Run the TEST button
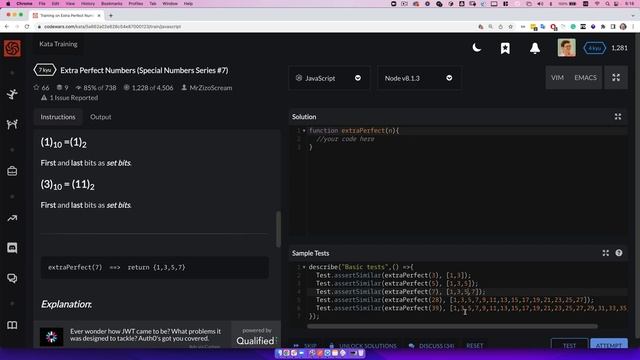The width and height of the screenshot is (640, 360). coord(569,344)
